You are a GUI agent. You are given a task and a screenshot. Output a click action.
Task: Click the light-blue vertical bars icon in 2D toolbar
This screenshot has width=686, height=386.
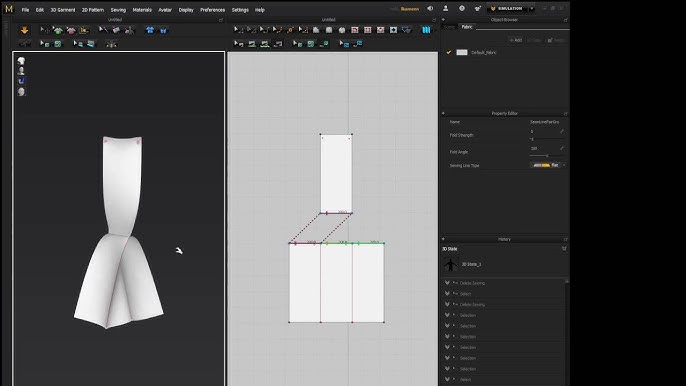pyautogui.click(x=426, y=30)
